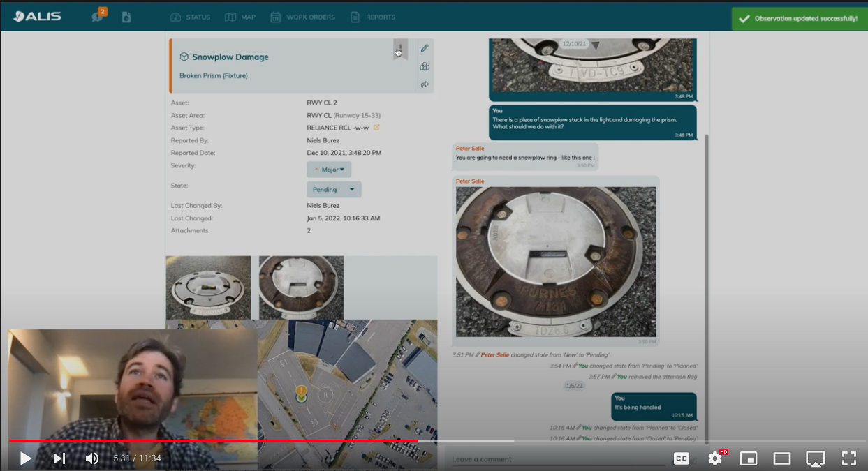Expand the State Pending dropdown
Image resolution: width=868 pixels, height=471 pixels.
pos(334,189)
